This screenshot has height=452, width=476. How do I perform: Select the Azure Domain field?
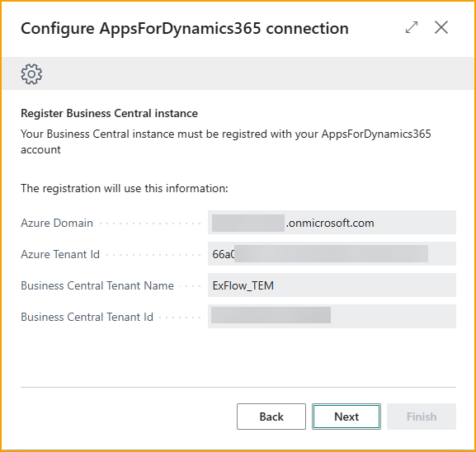pyautogui.click(x=332, y=223)
